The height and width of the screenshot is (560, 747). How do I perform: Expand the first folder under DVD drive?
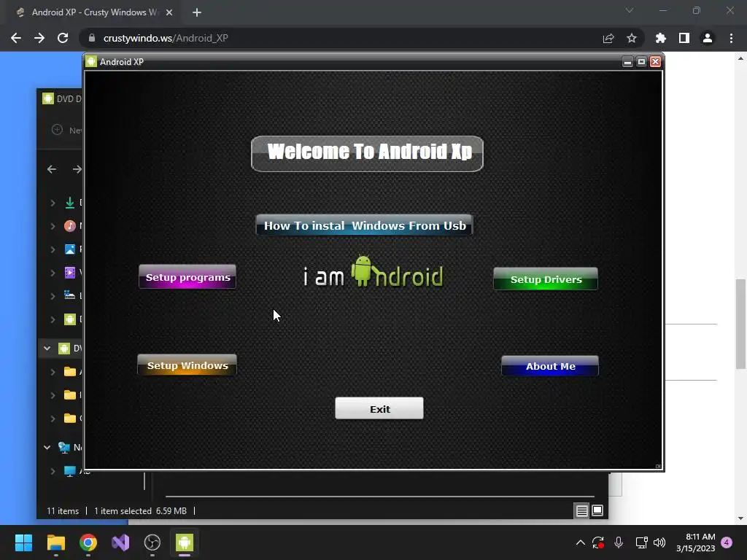53,372
